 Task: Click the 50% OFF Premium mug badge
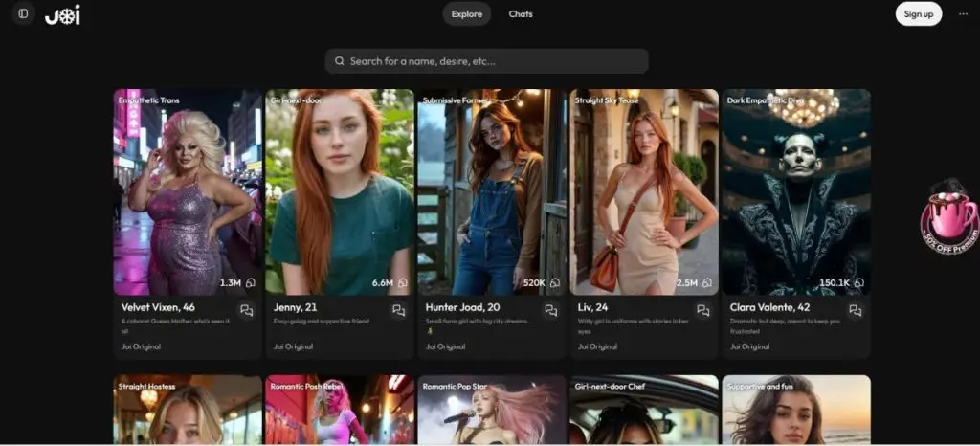(950, 216)
